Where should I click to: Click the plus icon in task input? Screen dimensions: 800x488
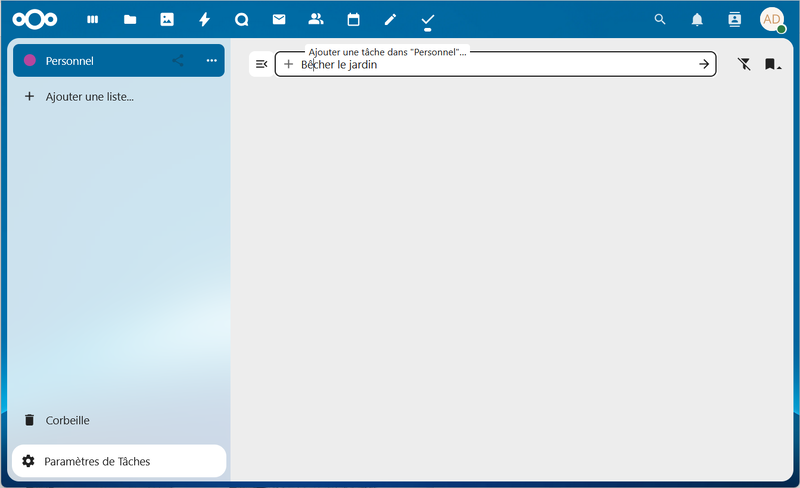[x=288, y=64]
